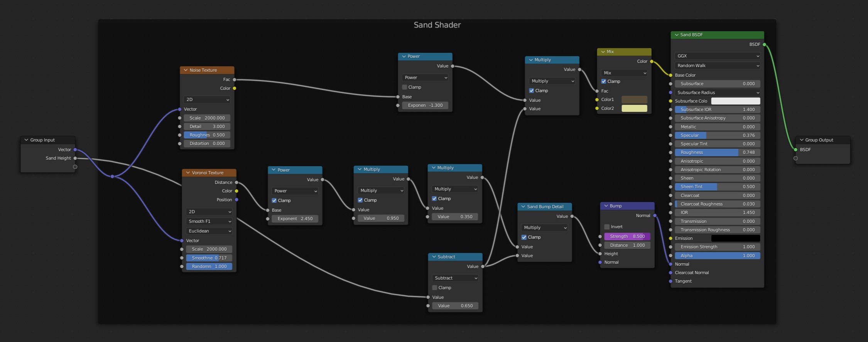Screen dimensions: 868x342
Task: Collapse the Mix node header
Action: (x=603, y=52)
